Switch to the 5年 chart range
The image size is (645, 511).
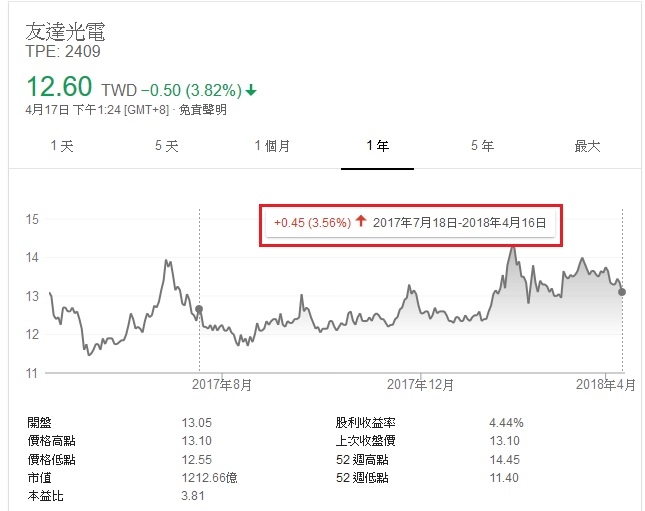(x=482, y=146)
